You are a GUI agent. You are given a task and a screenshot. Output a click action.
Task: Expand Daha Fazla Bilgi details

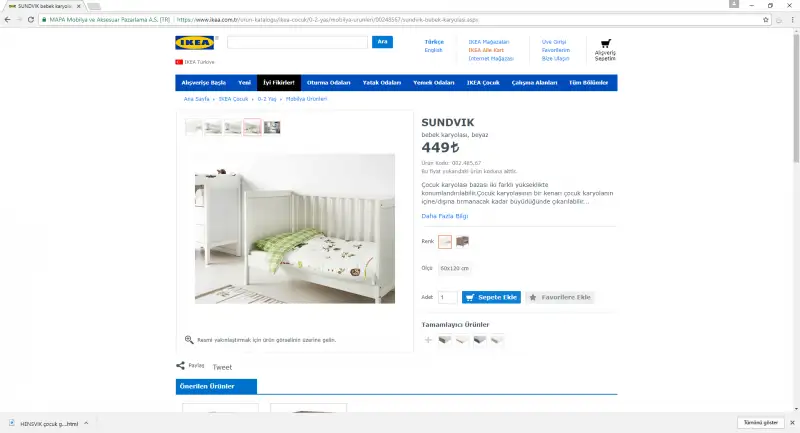tap(444, 216)
